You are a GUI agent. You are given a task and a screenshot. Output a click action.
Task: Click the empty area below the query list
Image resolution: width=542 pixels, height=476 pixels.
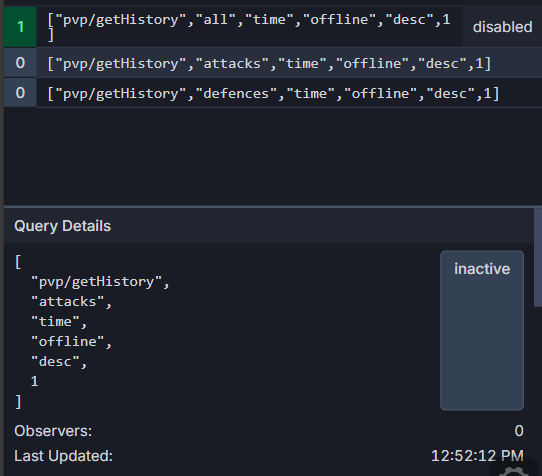[273, 156]
